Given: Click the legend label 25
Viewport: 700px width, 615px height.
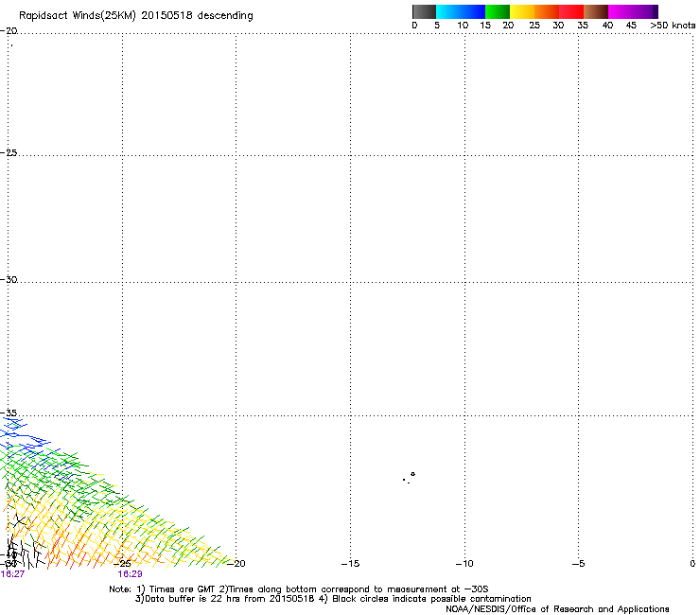Looking at the screenshot, I should click(534, 26).
